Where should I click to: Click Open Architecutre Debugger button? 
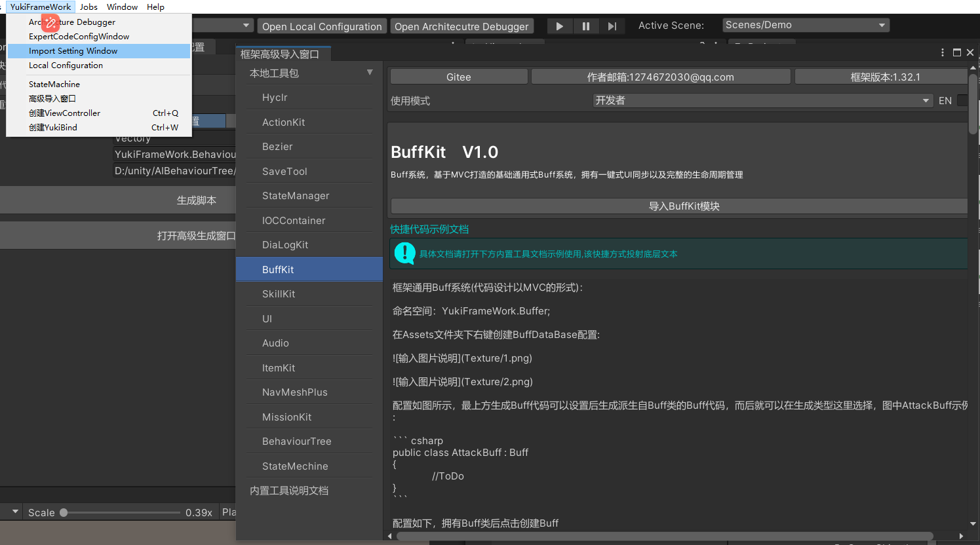coord(461,26)
